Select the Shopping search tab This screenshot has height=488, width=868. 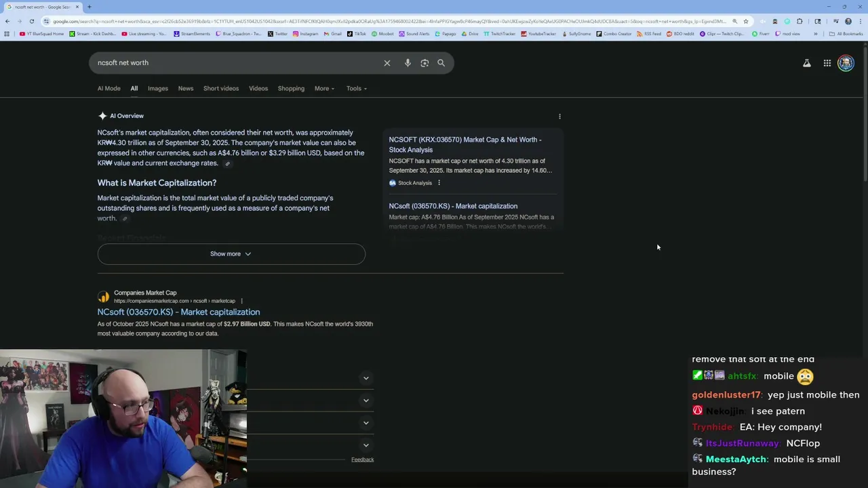coord(291,89)
